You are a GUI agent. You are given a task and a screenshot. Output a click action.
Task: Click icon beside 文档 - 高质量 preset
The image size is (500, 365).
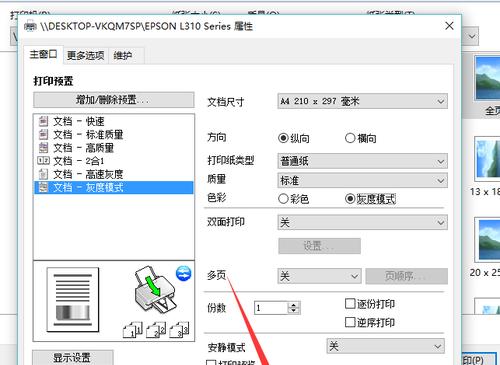click(x=43, y=147)
